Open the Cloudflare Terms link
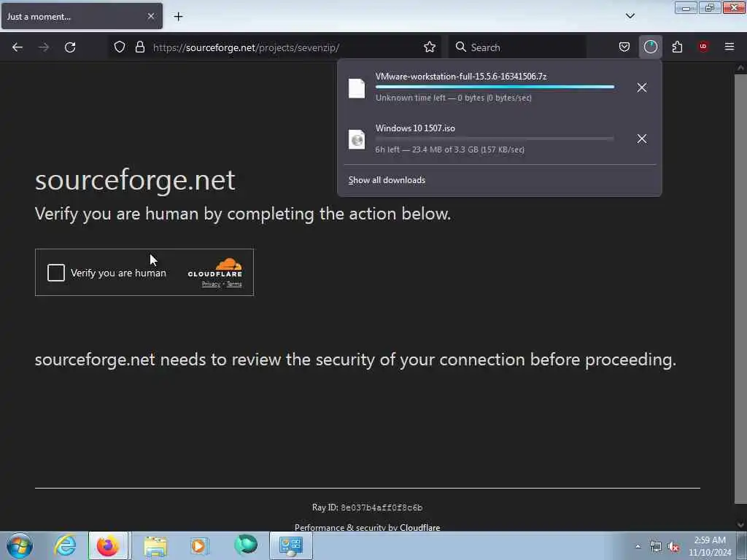 click(x=234, y=284)
